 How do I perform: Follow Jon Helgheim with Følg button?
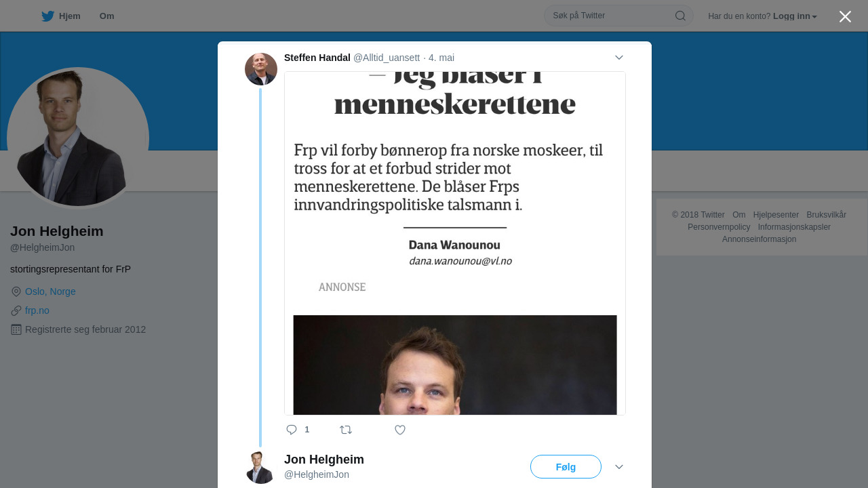coord(566,467)
